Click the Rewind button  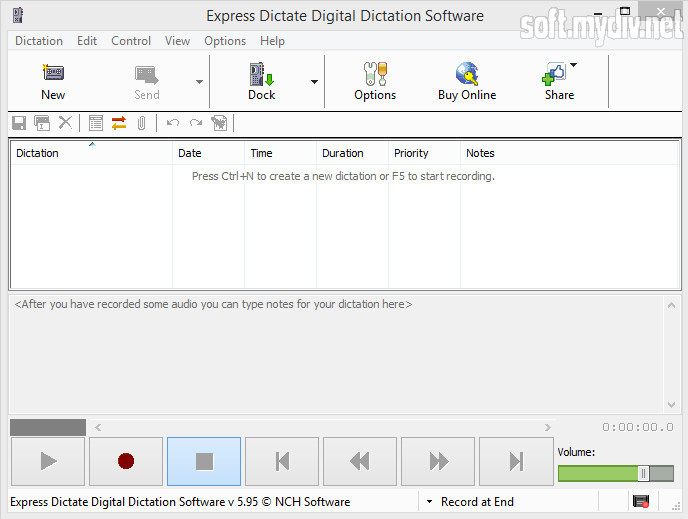(x=360, y=461)
